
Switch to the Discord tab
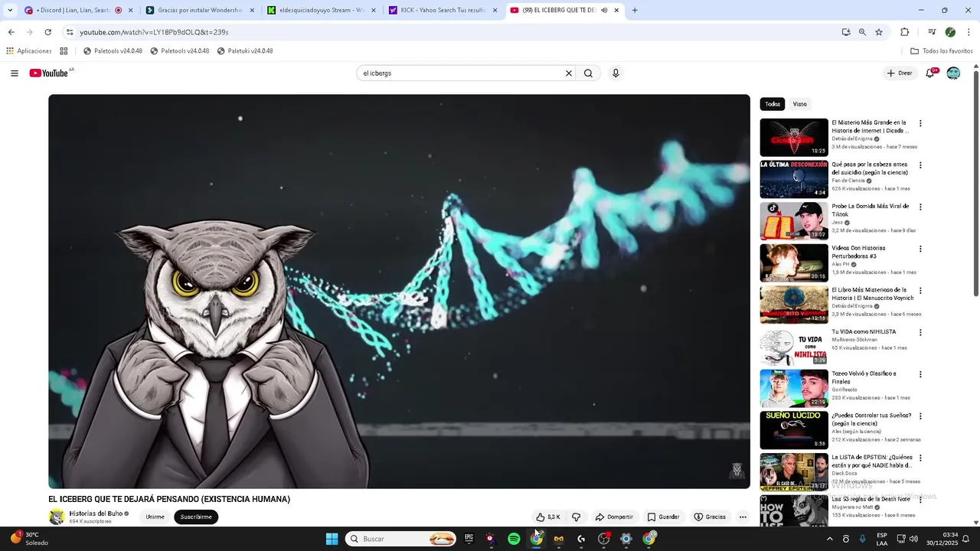[x=73, y=11]
